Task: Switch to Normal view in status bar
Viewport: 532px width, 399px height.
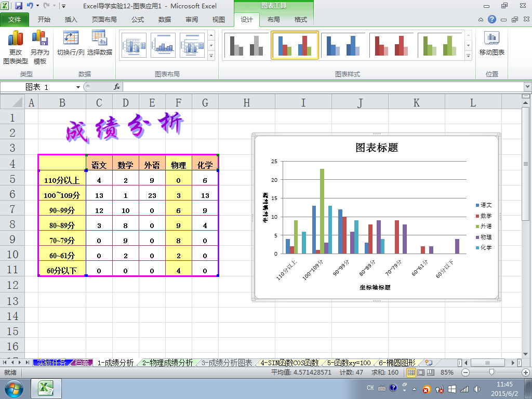Action: coord(411,373)
